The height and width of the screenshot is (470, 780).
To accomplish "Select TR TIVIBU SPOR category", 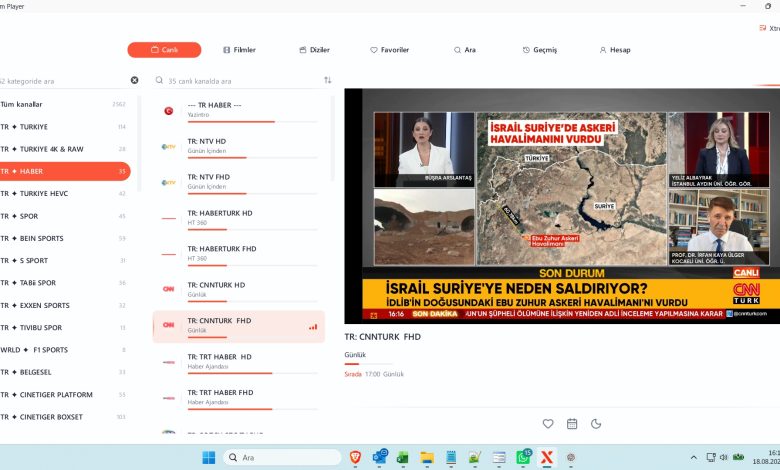I will (x=65, y=328).
